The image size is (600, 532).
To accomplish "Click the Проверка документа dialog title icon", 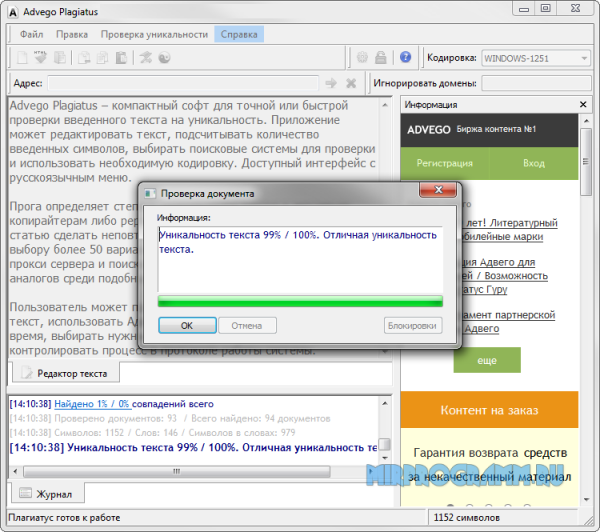I will pos(150,194).
